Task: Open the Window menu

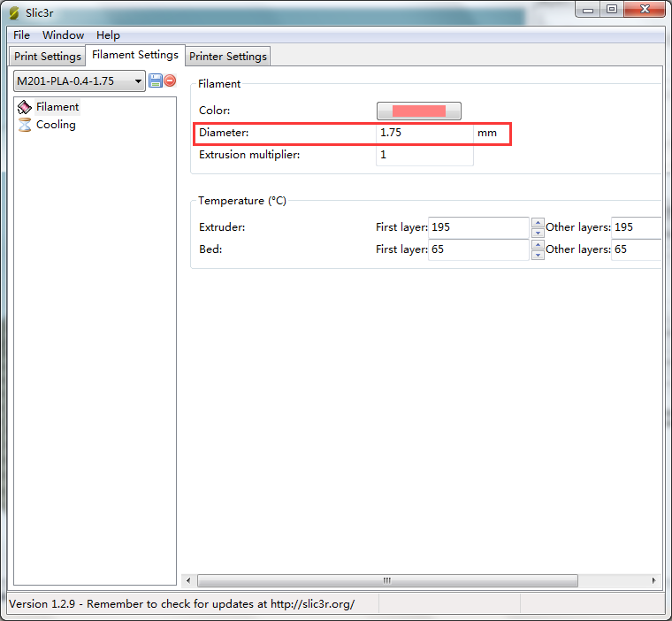Action: (63, 35)
